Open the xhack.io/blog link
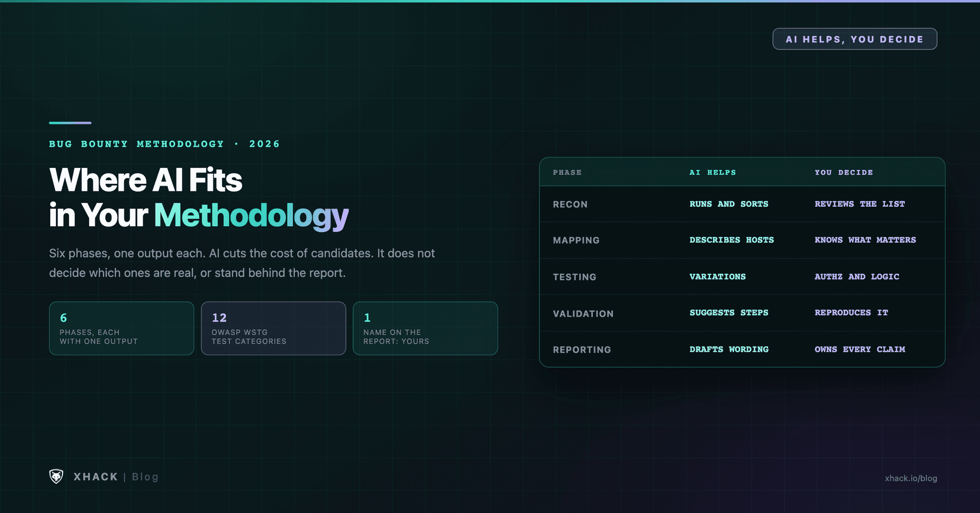This screenshot has width=980, height=513. click(911, 478)
